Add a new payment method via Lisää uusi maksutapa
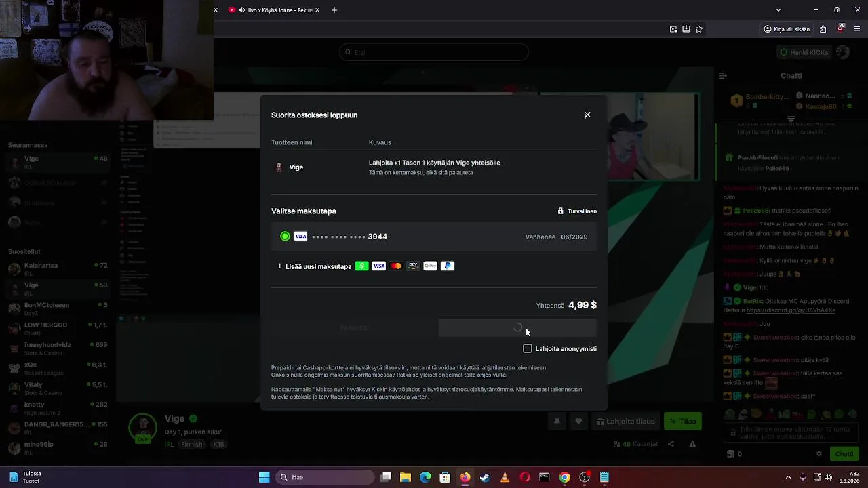 coord(314,266)
